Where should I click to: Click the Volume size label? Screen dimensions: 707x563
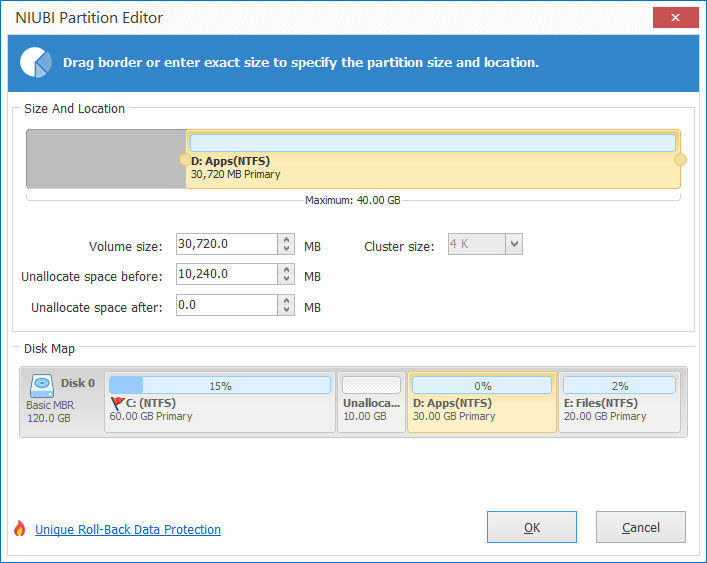pyautogui.click(x=125, y=247)
